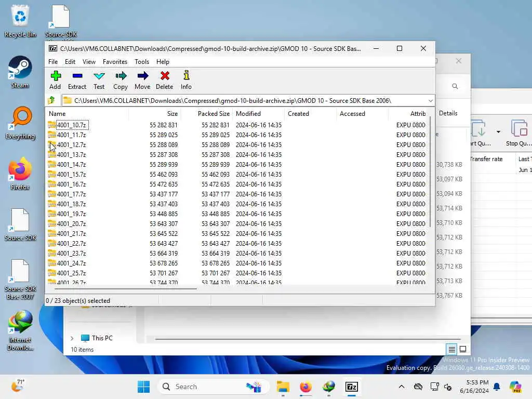The height and width of the screenshot is (399, 532).
Task: Select file 4001_11.7z
Action: tap(71, 135)
